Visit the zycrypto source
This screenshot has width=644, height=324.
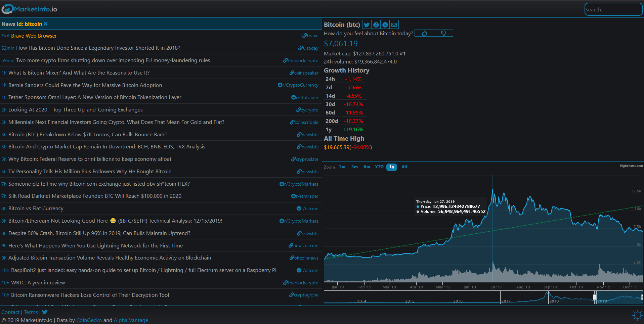[x=307, y=110]
